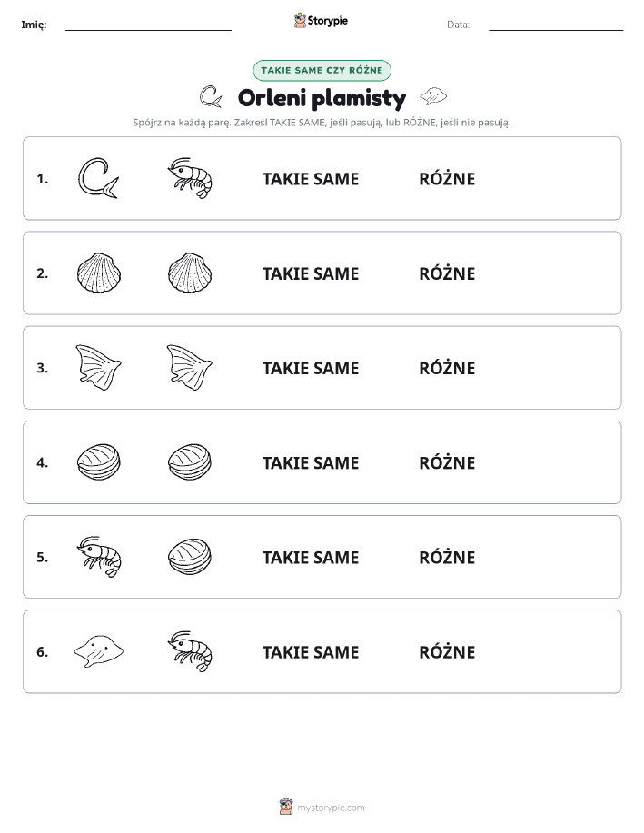Image resolution: width=644 pixels, height=833 pixels.
Task: Click the hook icon in row 1
Action: click(x=99, y=178)
